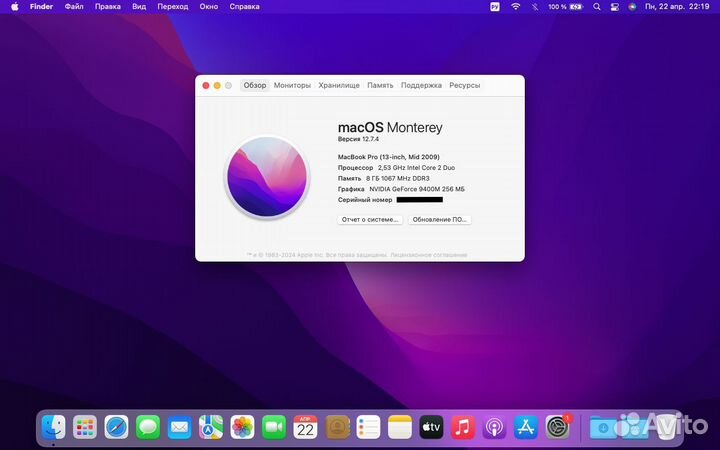This screenshot has width=720, height=450.
Task: Open the Downloads folder in Dock
Action: point(603,428)
